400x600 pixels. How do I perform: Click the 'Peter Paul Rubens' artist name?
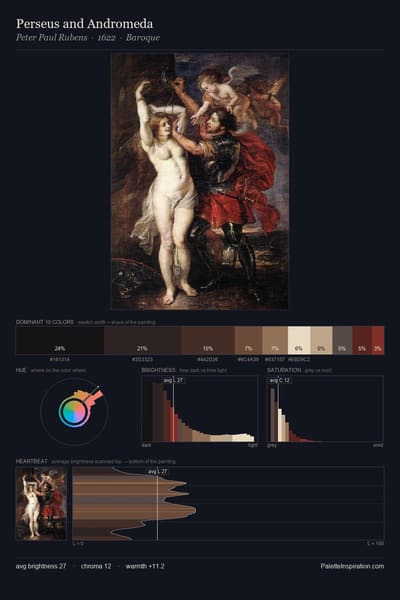pos(52,38)
